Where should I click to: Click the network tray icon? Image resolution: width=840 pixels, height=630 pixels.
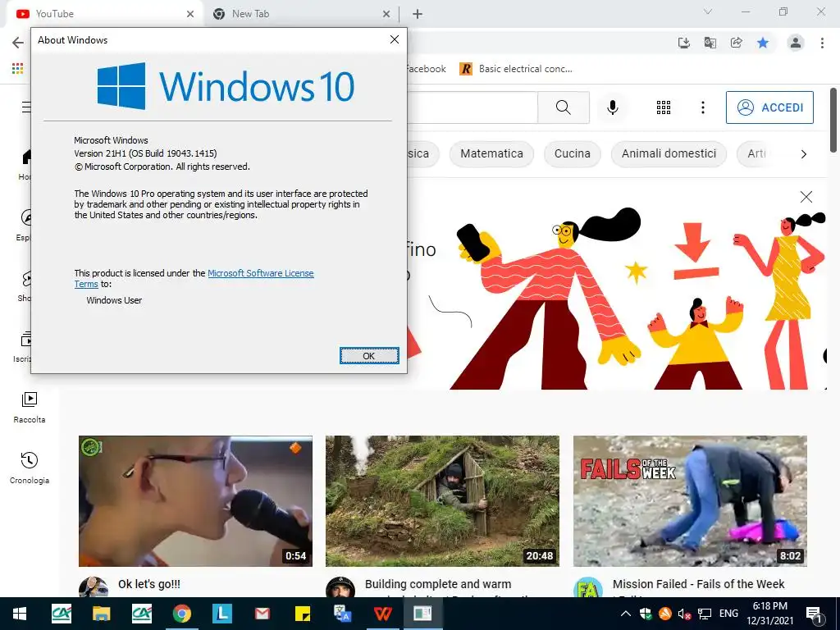point(705,614)
